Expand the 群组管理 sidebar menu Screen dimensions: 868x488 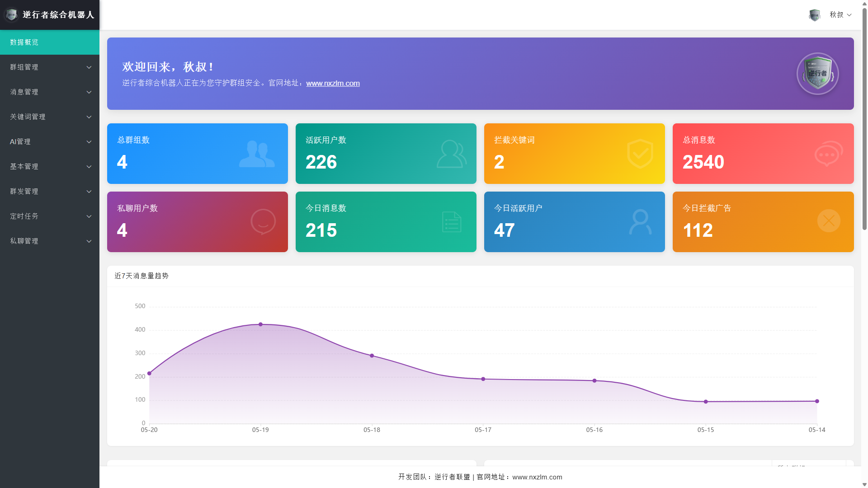pyautogui.click(x=50, y=67)
